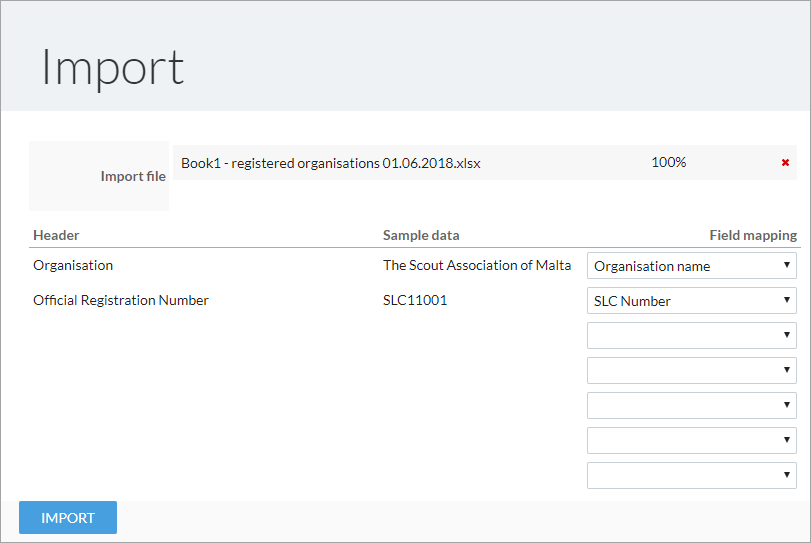This screenshot has width=811, height=543.
Task: Click the uploaded file name Book1 xlsx
Action: click(330, 163)
